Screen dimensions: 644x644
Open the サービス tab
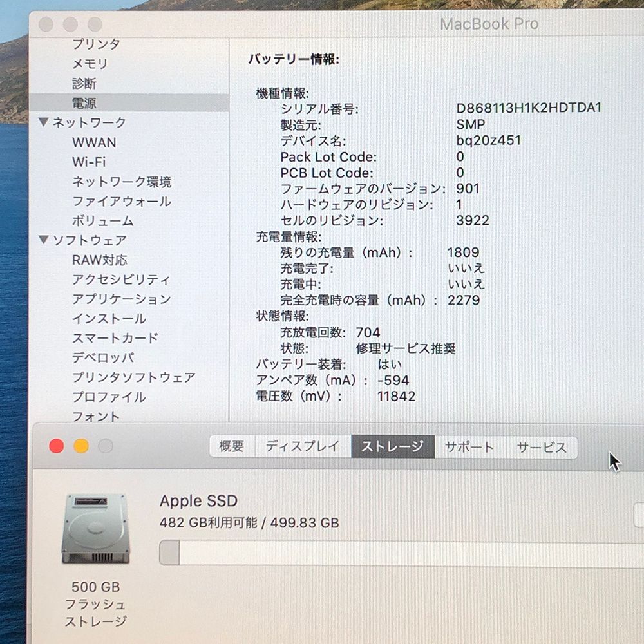point(542,448)
